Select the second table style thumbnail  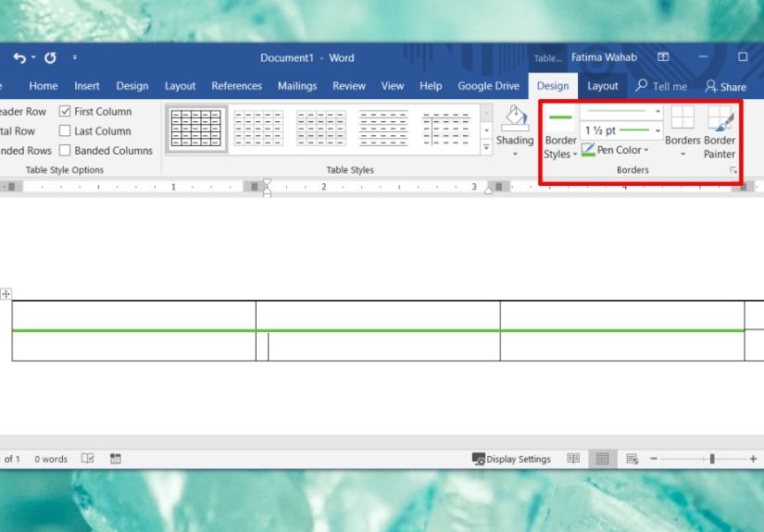click(258, 129)
